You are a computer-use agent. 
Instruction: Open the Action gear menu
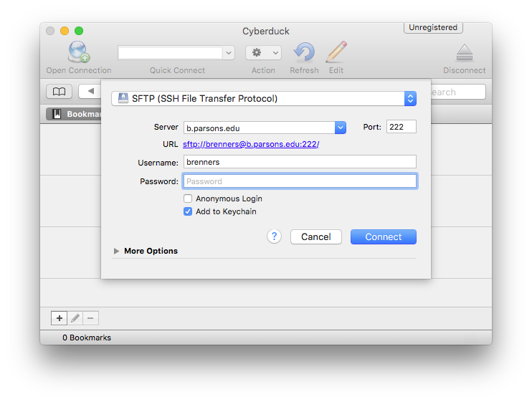pos(263,53)
